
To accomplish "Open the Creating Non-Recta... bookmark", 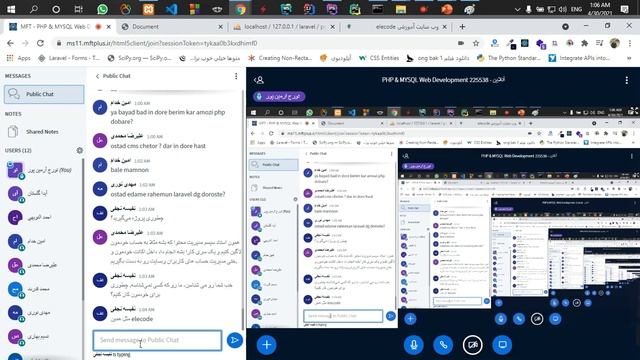I will point(280,58).
